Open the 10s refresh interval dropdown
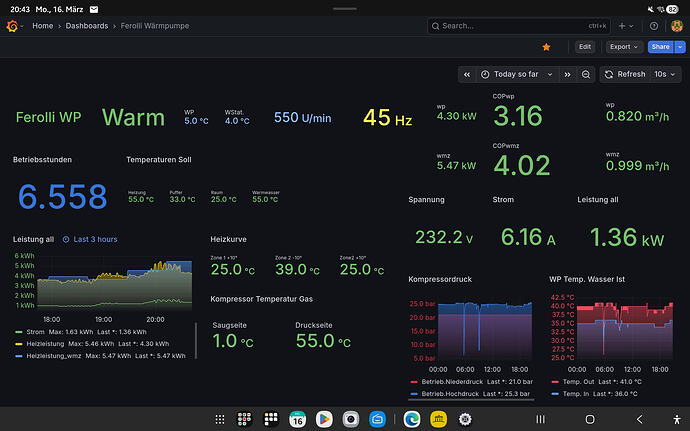This screenshot has width=690, height=431. [664, 74]
